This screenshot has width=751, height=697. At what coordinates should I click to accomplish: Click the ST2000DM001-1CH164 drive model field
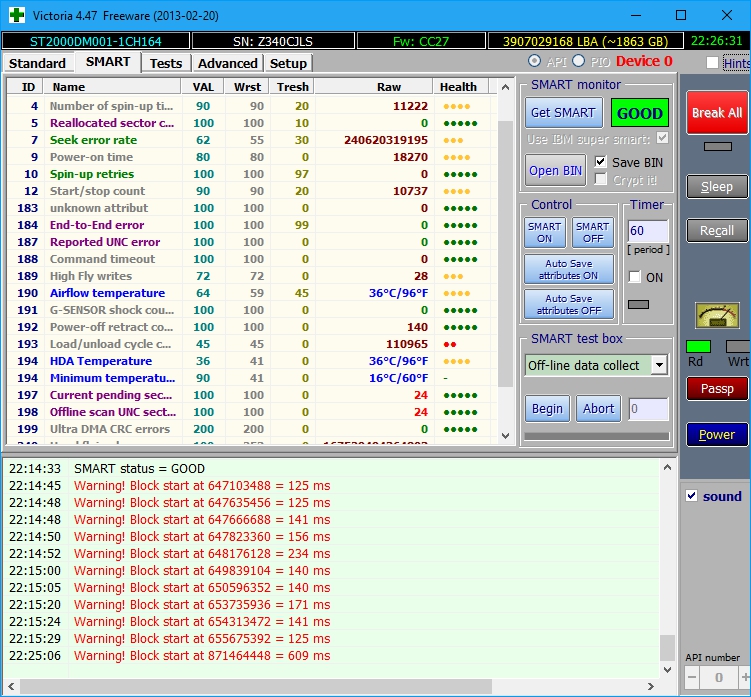96,41
